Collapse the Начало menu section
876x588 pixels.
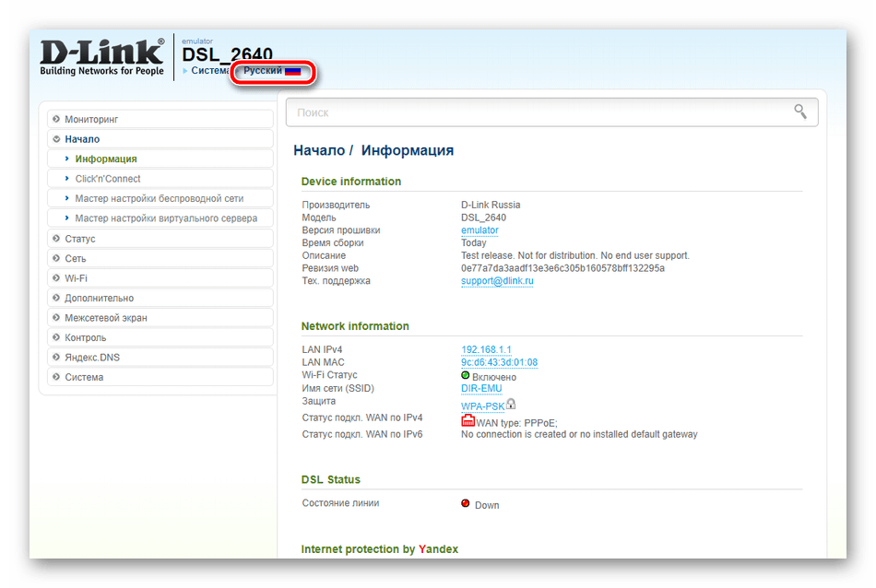point(160,139)
